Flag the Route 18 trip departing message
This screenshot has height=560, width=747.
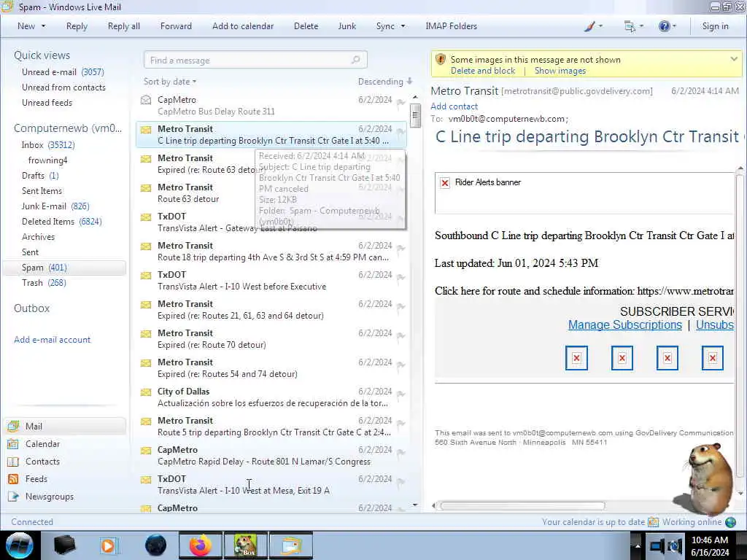(400, 248)
